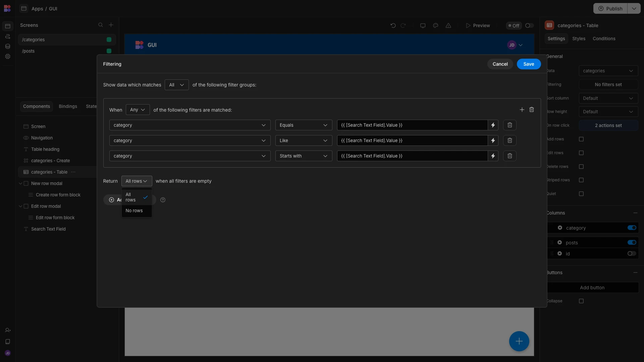This screenshot has height=362, width=644.
Task: Open the All filter groups match dropdown
Action: [176, 85]
